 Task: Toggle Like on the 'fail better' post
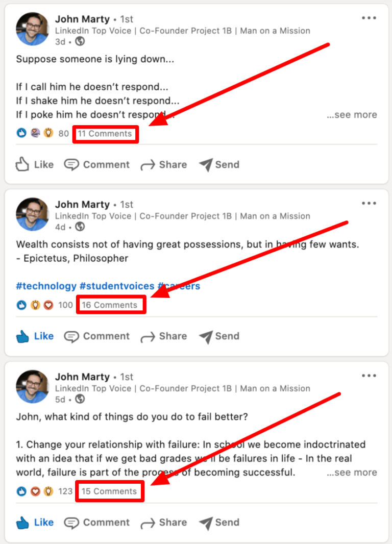tap(34, 522)
